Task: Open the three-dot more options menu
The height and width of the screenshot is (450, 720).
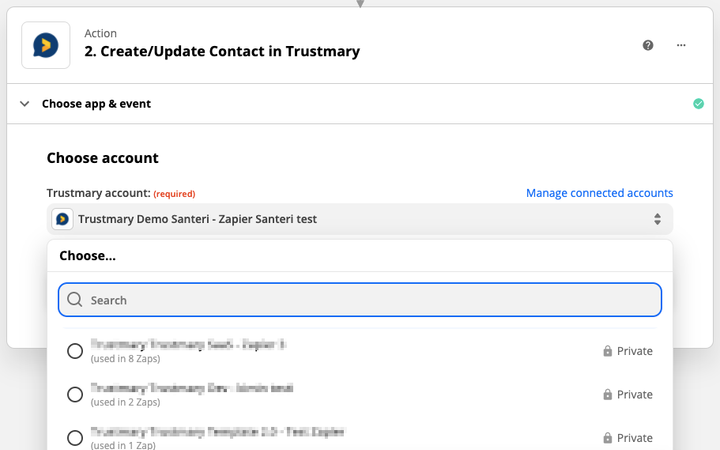Action: pos(681,45)
